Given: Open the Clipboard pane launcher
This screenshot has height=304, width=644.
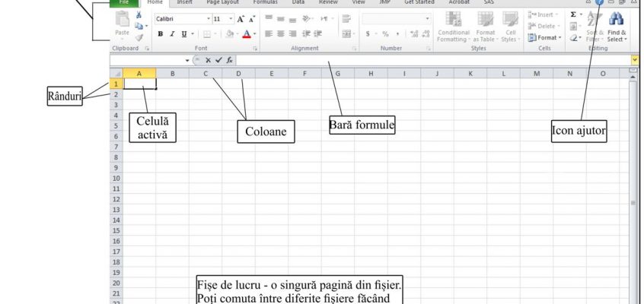Looking at the screenshot, I should (x=147, y=49).
